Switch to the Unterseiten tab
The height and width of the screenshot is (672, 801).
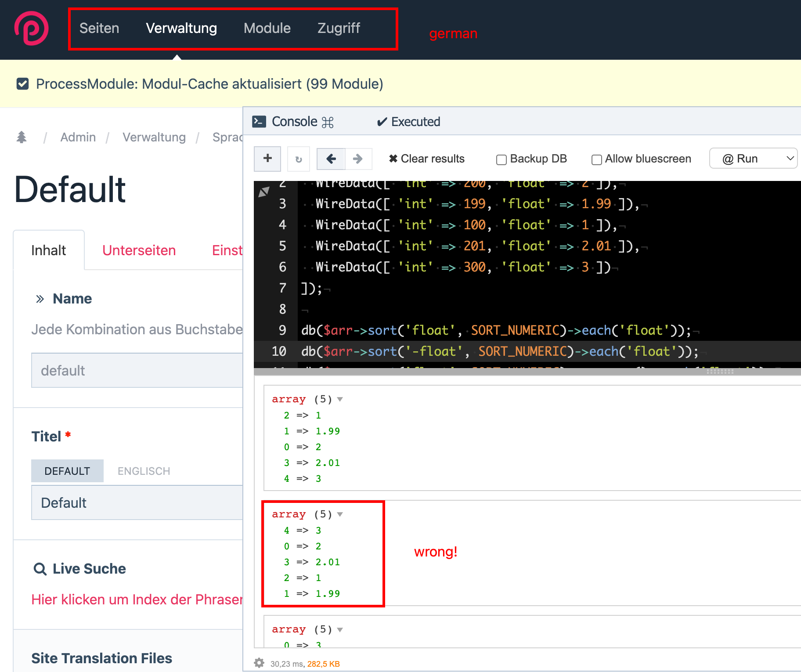(139, 250)
